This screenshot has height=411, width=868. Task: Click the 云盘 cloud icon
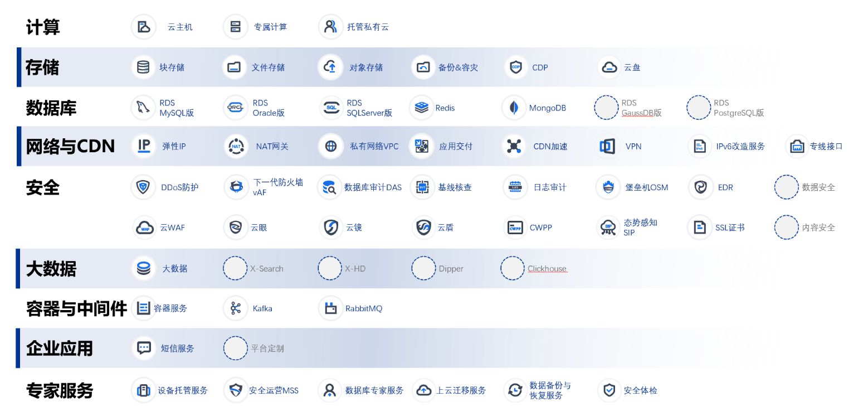click(609, 67)
